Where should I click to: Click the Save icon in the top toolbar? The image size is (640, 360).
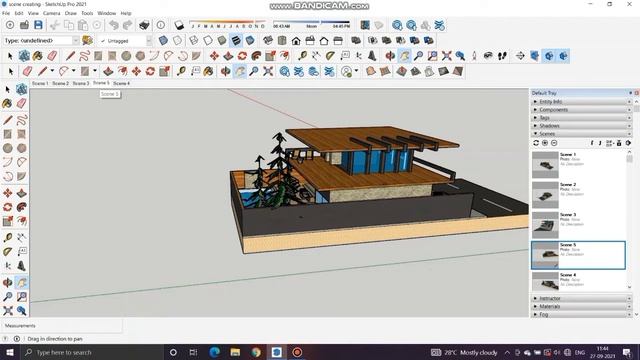tap(38, 25)
